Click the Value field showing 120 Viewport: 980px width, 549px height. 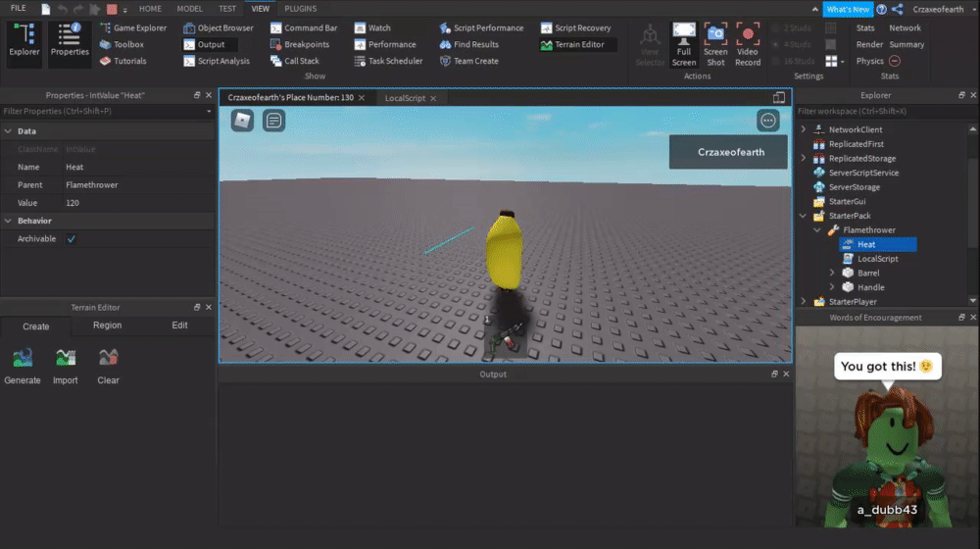click(138, 203)
